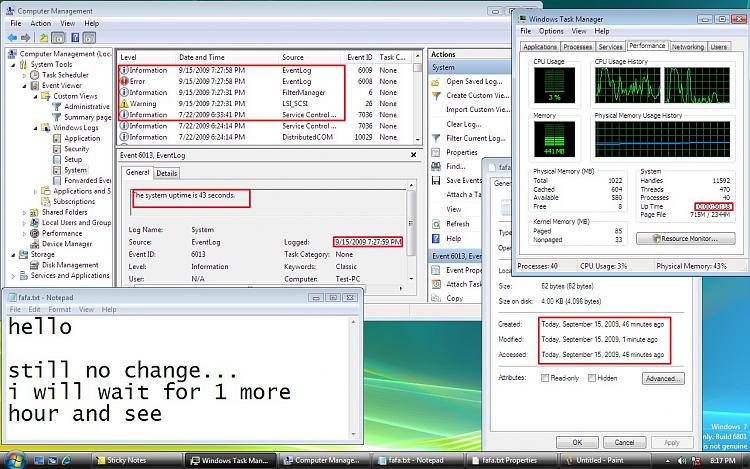Collapse the System Tools tree node
Screen dimensions: 750x469
[x=13, y=65]
